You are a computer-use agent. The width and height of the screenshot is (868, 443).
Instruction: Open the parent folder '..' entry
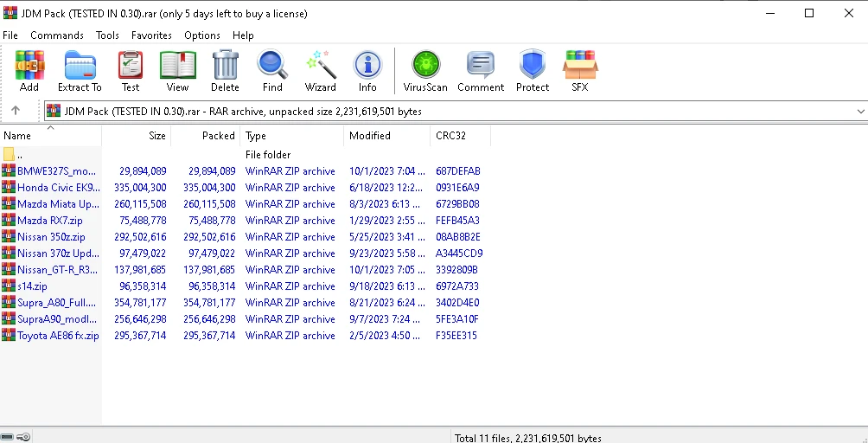pyautogui.click(x=19, y=155)
